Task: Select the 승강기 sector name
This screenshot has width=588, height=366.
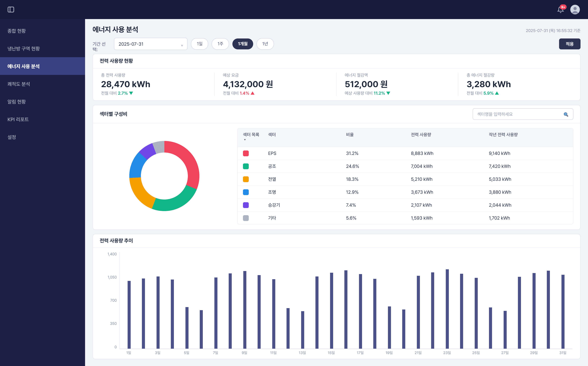Action: 274,205
